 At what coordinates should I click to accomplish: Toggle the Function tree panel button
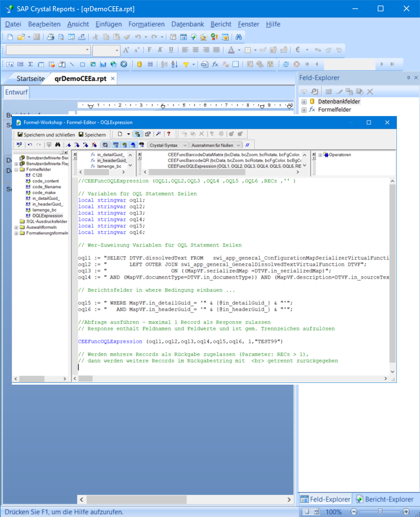click(124, 145)
